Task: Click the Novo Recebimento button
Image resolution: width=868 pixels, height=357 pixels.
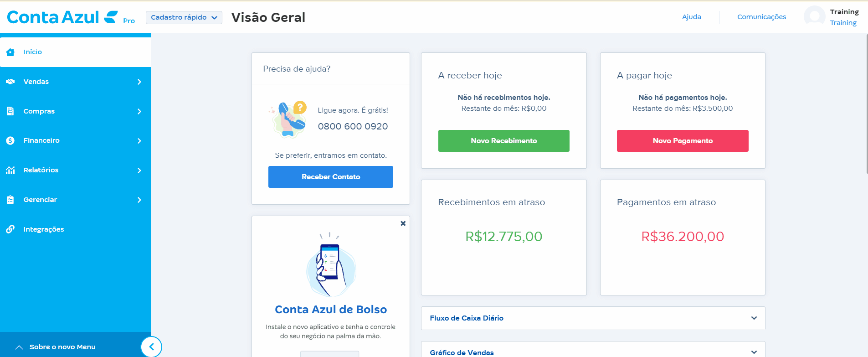Action: click(504, 141)
